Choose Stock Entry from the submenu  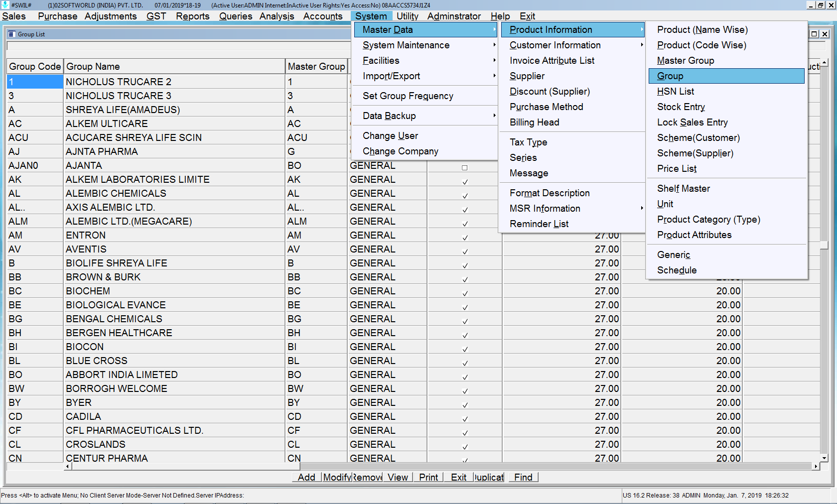click(x=726, y=107)
